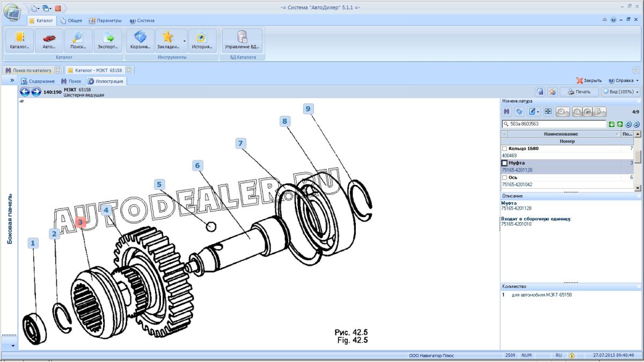This screenshot has width=644, height=362.
Task: Open the Поиск magnifier ribbon button
Action: [x=78, y=41]
